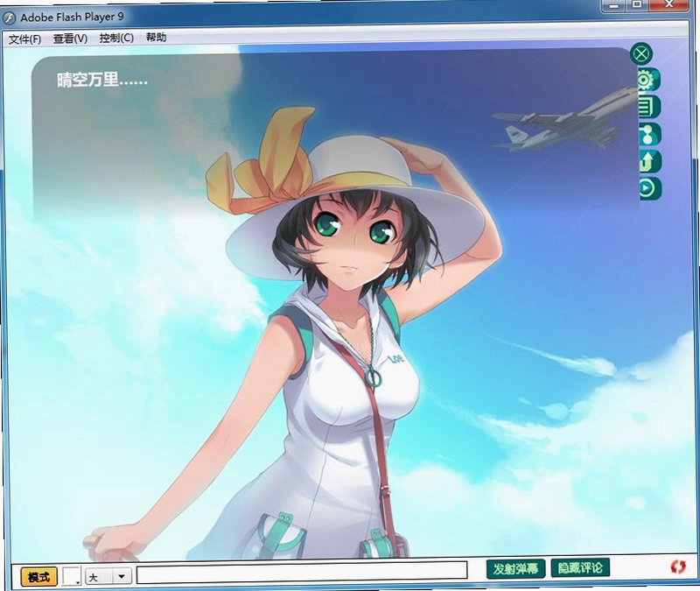
Task: Open the 查看(V) menu
Action: pos(71,39)
